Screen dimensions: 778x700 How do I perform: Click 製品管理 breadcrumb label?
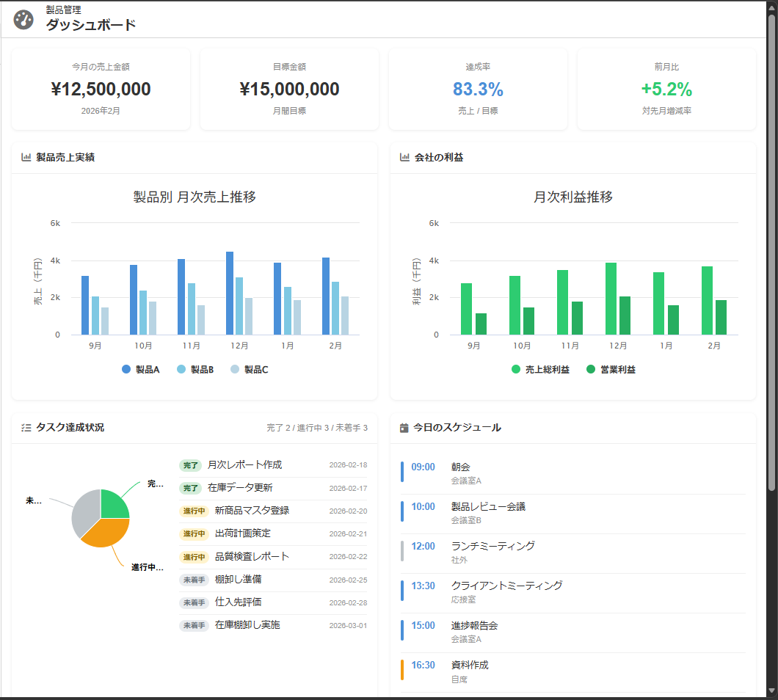coord(64,10)
